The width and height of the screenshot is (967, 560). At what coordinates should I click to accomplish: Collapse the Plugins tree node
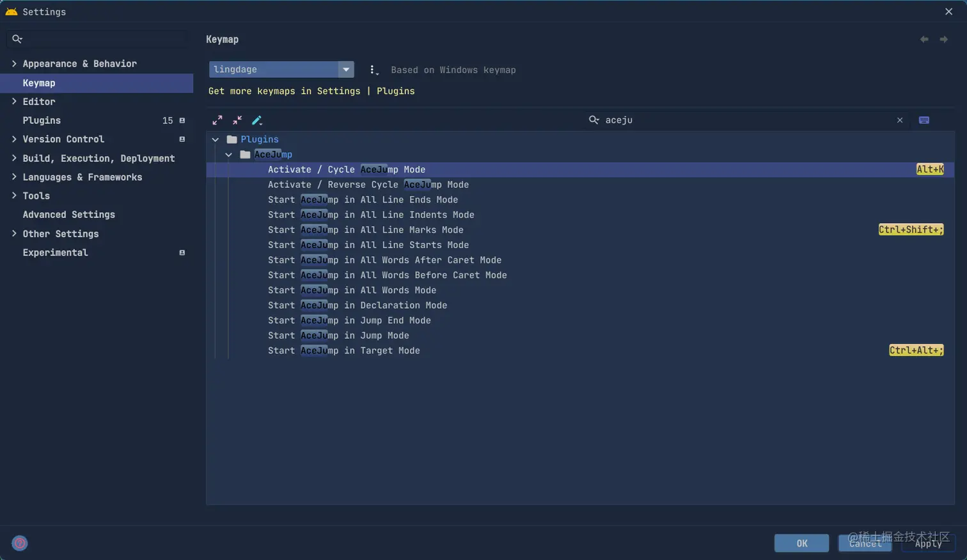216,139
